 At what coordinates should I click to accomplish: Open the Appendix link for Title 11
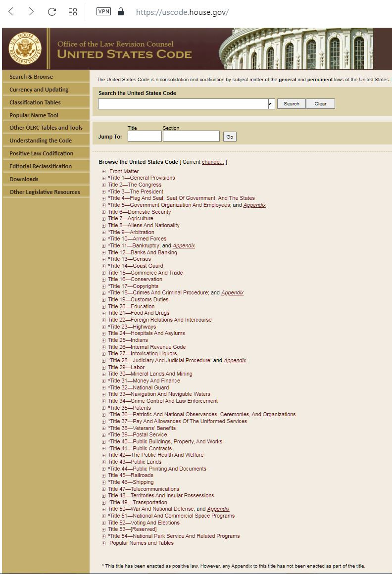[x=184, y=245]
